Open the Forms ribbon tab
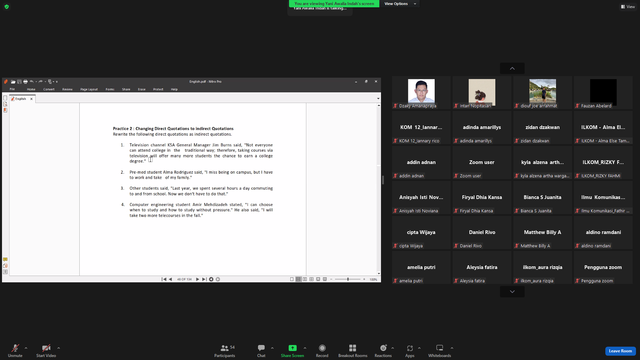 coord(110,89)
